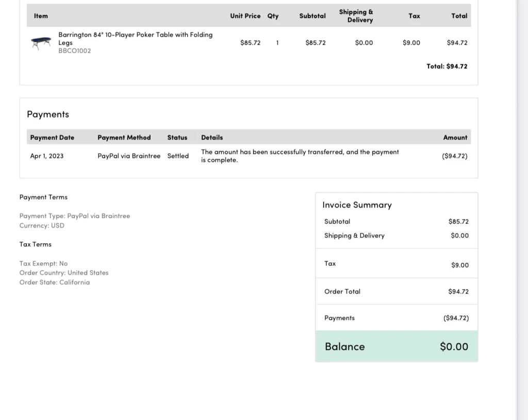Click the Tax Terms heading
This screenshot has height=420, width=528.
click(x=36, y=244)
